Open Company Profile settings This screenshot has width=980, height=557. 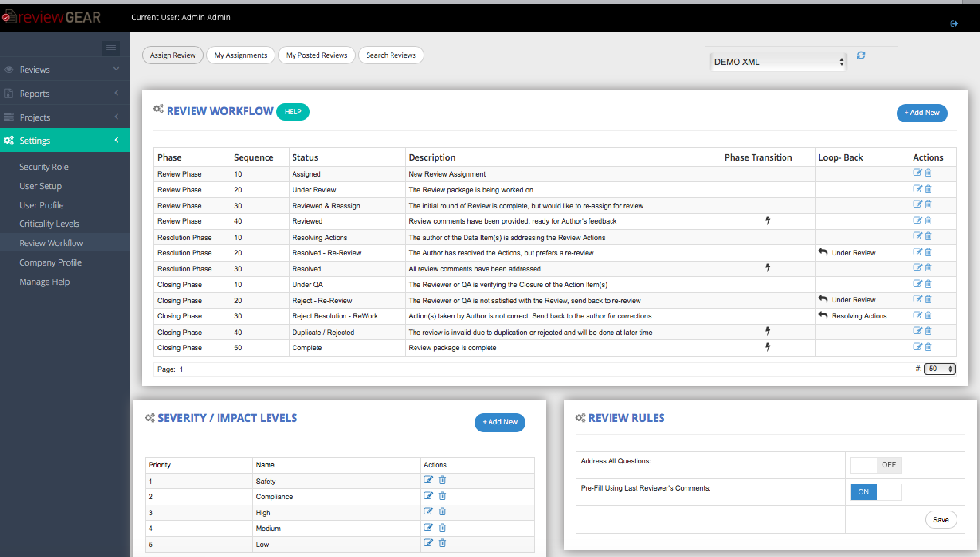point(50,262)
